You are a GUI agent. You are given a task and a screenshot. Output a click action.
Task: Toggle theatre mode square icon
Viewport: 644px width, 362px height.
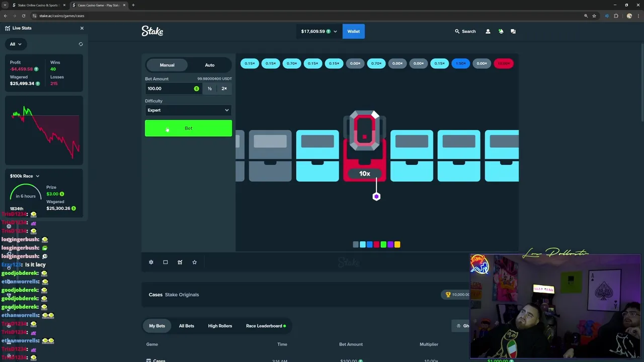click(166, 262)
